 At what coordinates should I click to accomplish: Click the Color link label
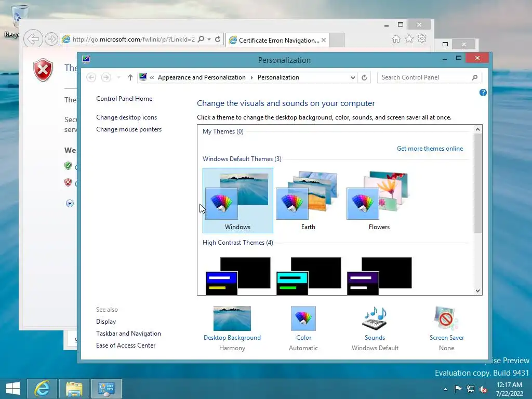[303, 338]
